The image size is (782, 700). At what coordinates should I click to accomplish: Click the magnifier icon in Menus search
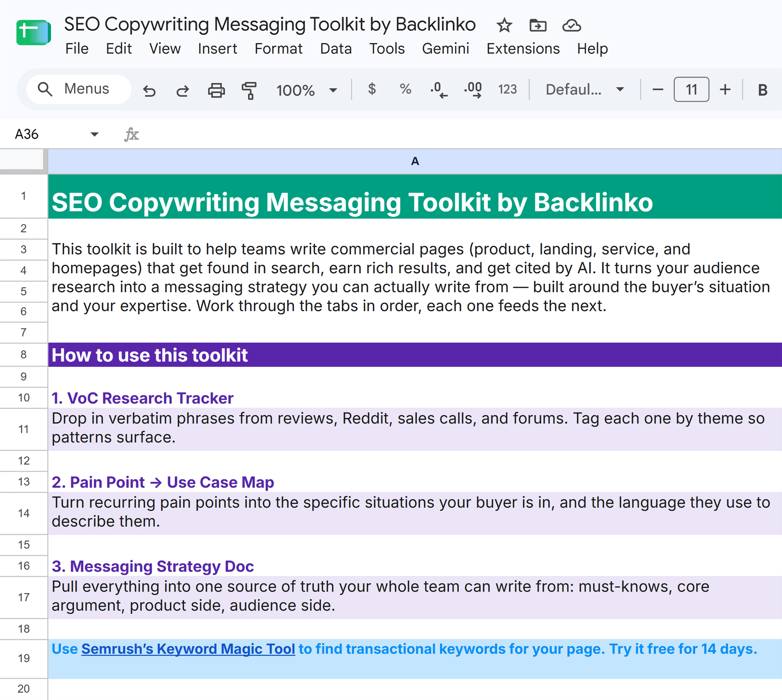coord(45,89)
